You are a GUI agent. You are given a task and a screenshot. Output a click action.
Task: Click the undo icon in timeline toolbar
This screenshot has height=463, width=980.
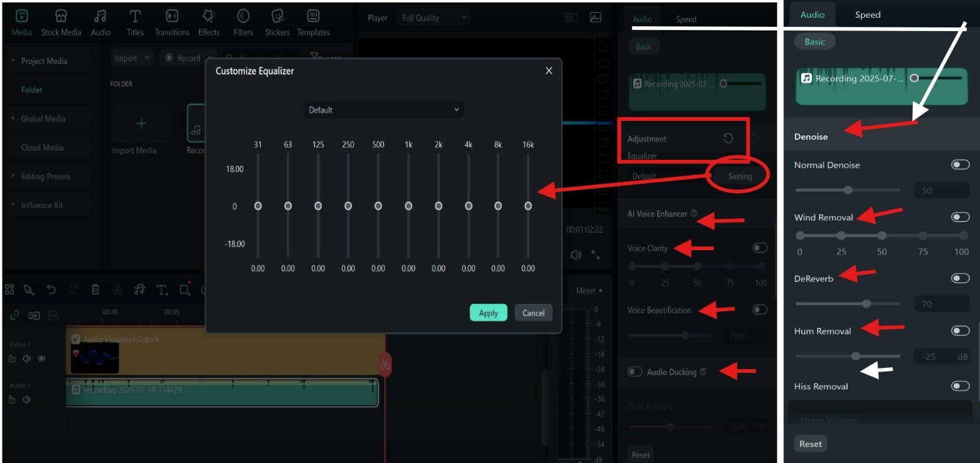(x=51, y=290)
